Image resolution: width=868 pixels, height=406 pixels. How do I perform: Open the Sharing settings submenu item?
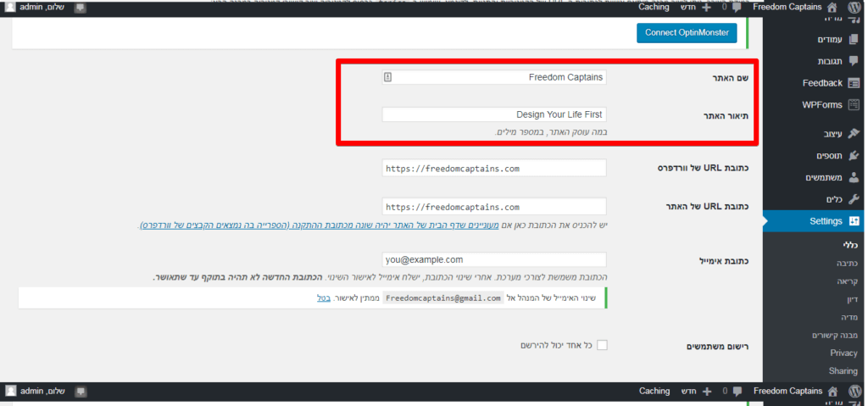(843, 370)
